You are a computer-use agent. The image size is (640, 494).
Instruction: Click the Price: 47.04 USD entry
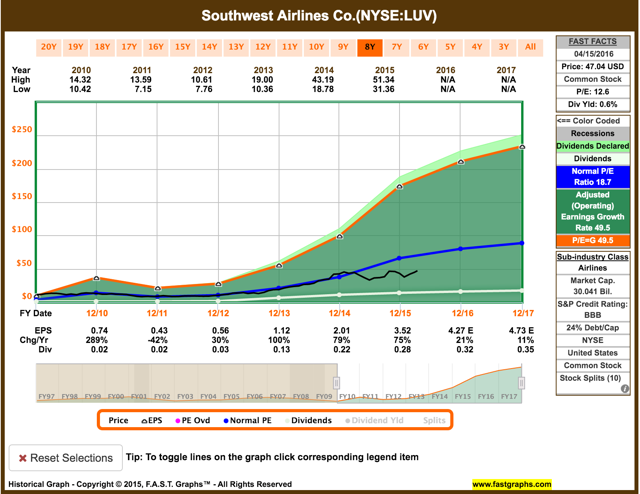click(x=593, y=67)
